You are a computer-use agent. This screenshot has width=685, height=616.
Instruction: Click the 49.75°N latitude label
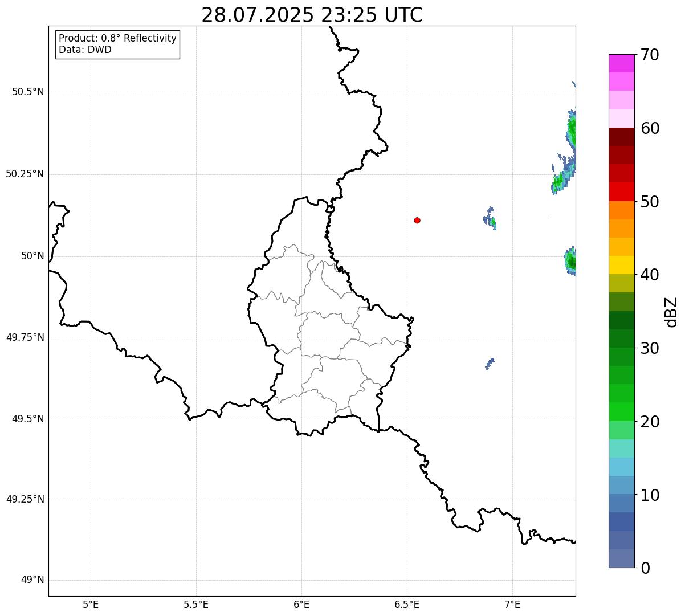(x=25, y=337)
